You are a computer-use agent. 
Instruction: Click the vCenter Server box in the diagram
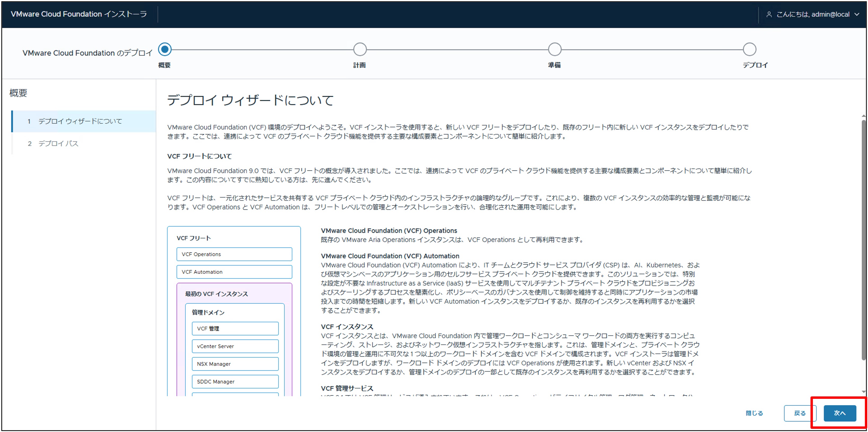click(x=235, y=346)
